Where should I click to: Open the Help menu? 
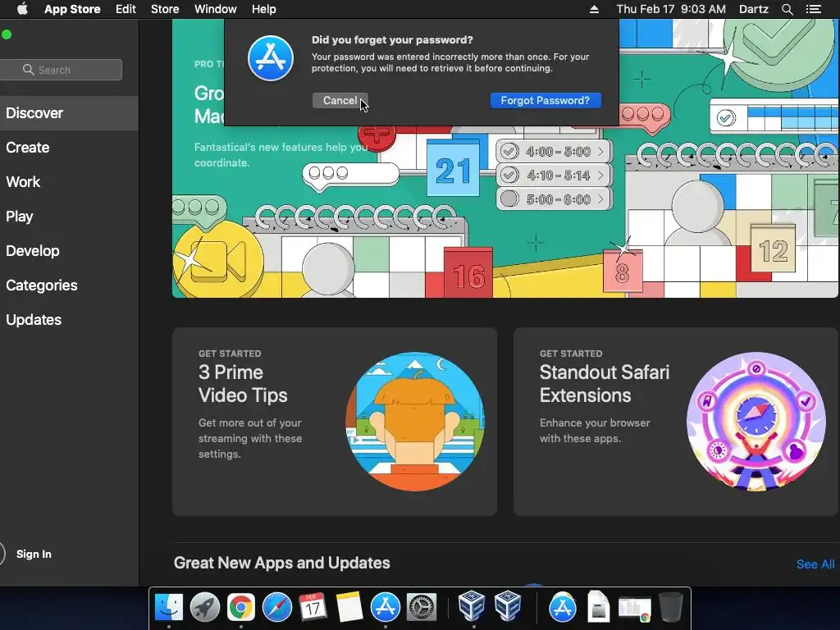(263, 9)
